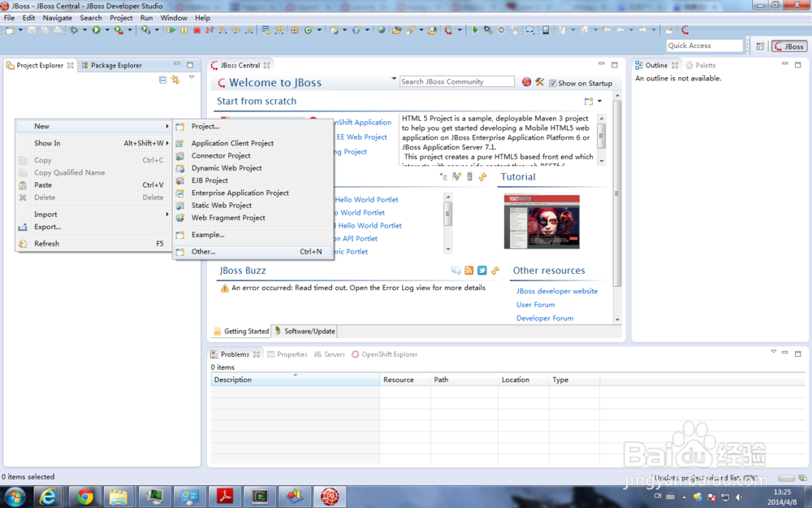The width and height of the screenshot is (812, 508).
Task: Open the Navigate menu
Action: (58, 18)
